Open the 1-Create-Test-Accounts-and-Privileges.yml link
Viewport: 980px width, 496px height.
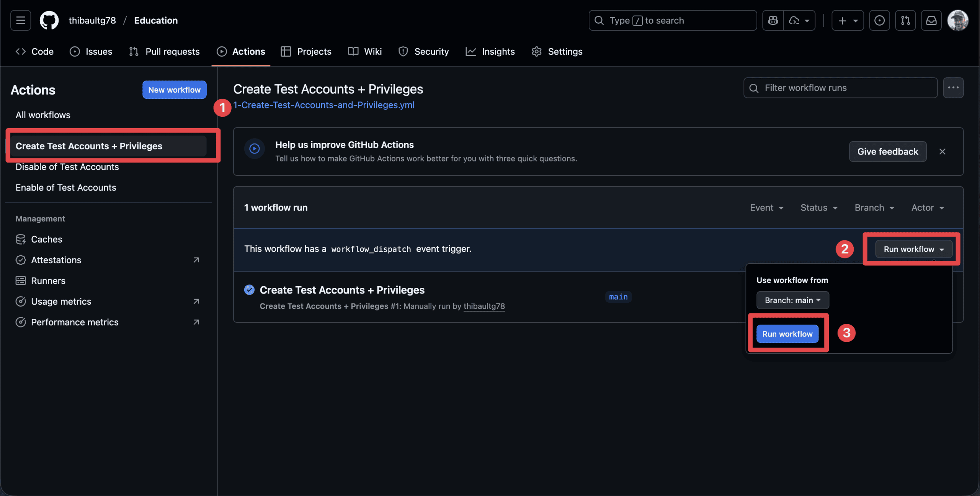tap(324, 105)
